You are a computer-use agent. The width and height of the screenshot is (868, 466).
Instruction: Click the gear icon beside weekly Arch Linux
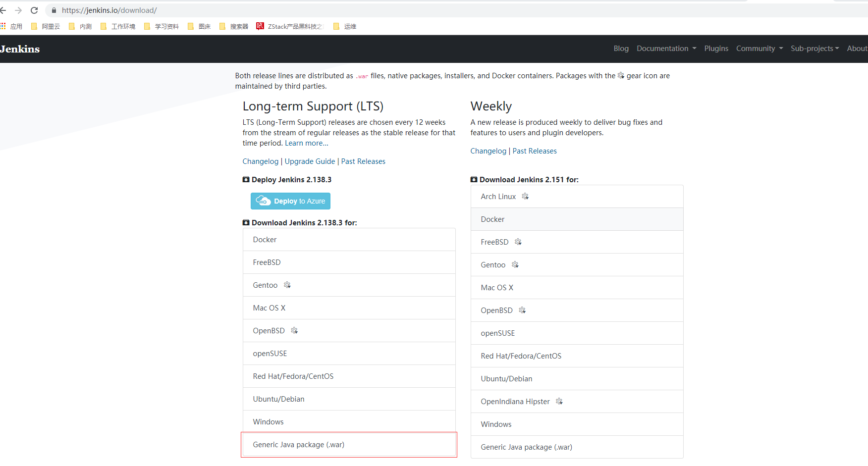(x=525, y=197)
